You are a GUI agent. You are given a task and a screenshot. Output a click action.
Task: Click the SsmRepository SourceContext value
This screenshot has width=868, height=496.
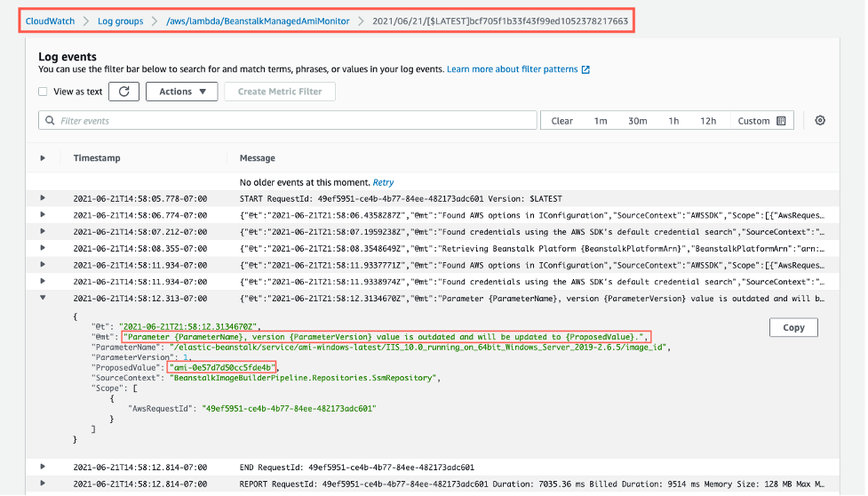[x=304, y=378]
